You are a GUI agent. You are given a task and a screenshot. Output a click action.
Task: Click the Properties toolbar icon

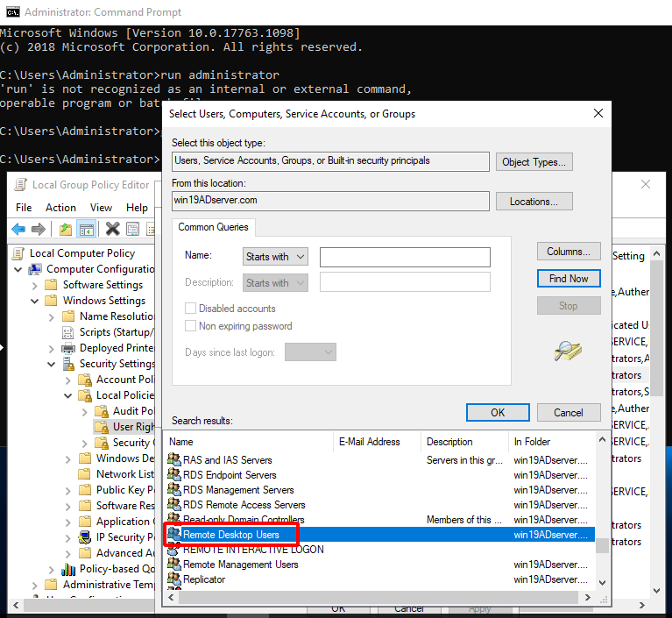coord(133,229)
